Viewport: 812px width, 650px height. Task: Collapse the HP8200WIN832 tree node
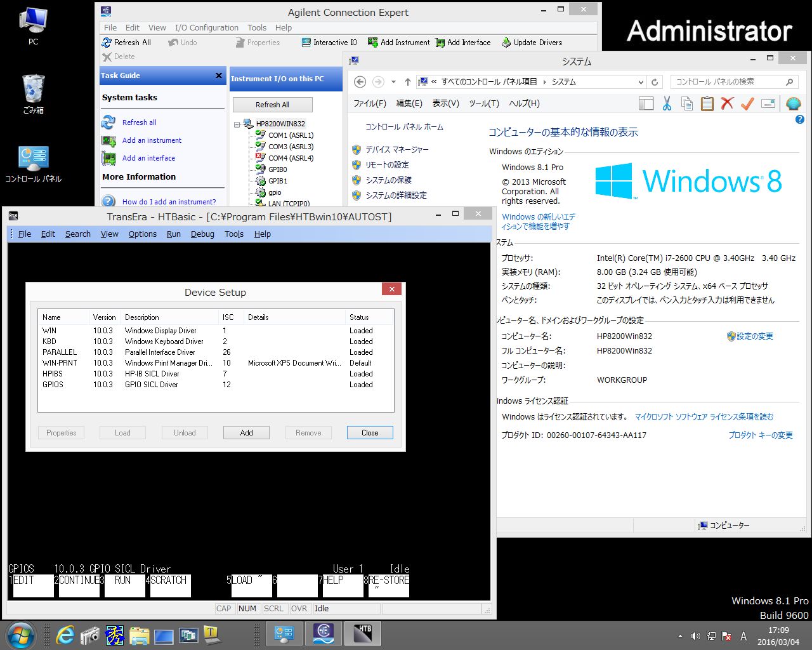coord(237,124)
